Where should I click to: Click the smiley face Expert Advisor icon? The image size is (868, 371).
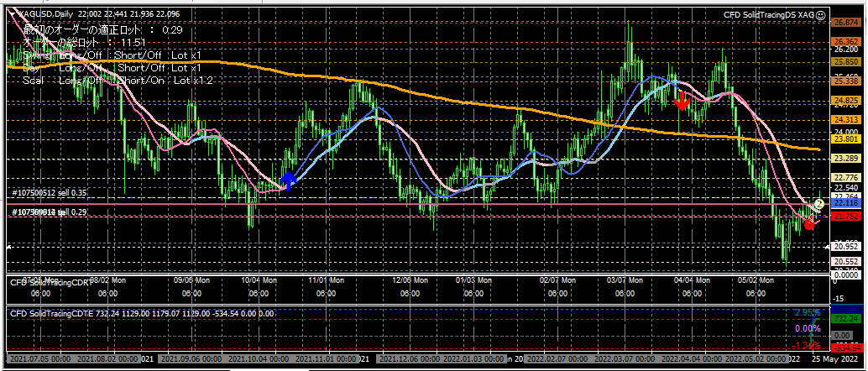[x=820, y=15]
